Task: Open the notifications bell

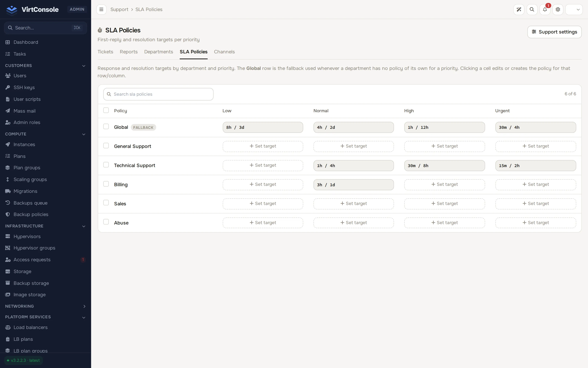Action: [545, 10]
